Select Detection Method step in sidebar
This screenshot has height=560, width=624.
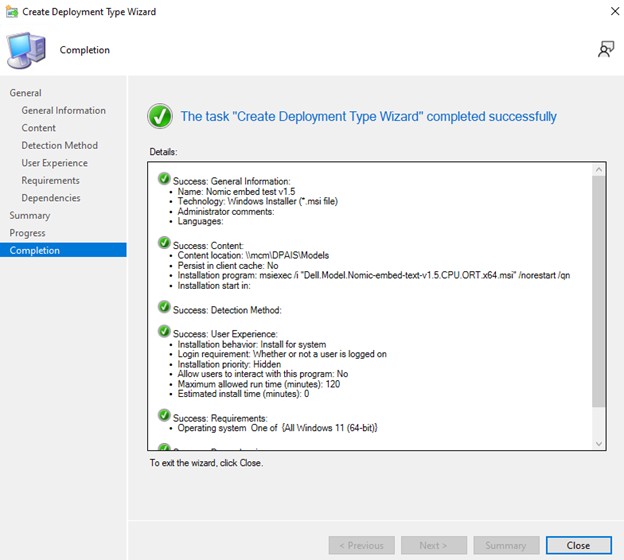[x=60, y=145]
